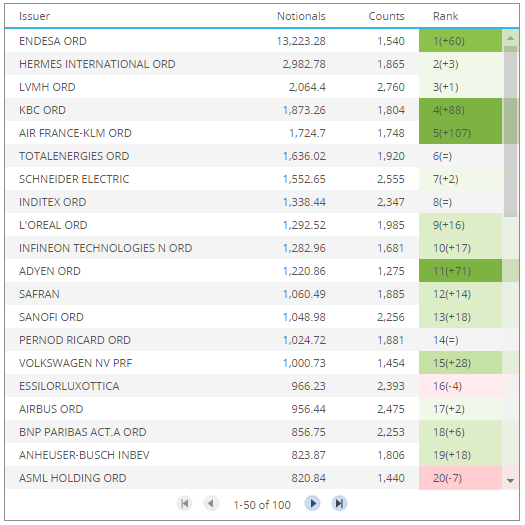Click notional value 820.84
This screenshot has width=525, height=525.
pyautogui.click(x=308, y=478)
